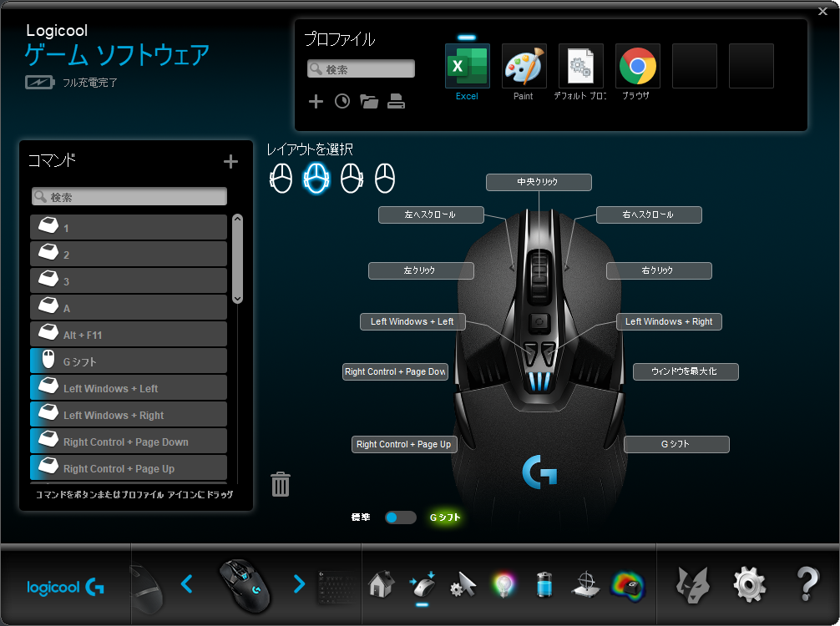The image size is (840, 626).
Task: Add a new command with plus icon
Action: click(x=231, y=162)
